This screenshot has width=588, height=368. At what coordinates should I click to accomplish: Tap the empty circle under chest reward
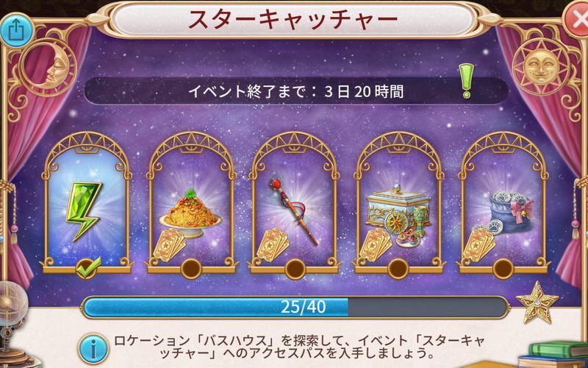click(x=398, y=269)
